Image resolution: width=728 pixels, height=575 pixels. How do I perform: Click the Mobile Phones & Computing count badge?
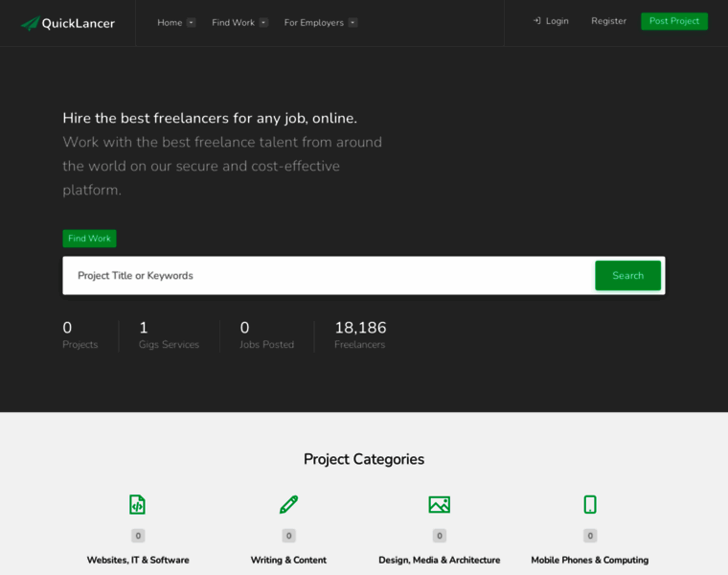(x=590, y=536)
